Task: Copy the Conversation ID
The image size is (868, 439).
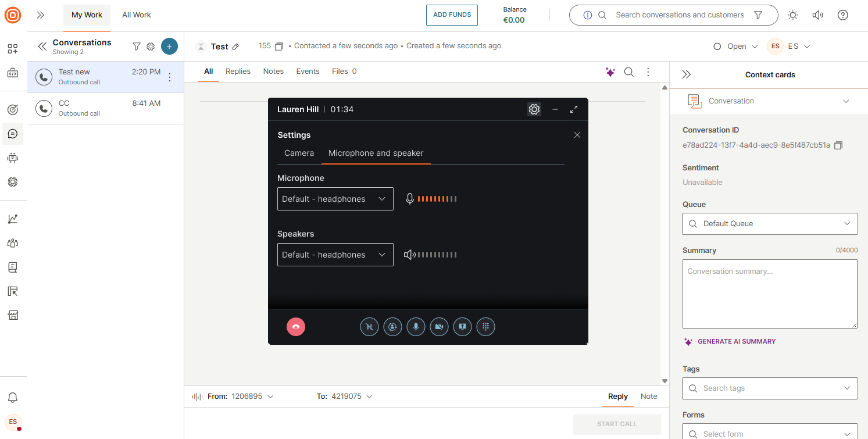Action: [x=838, y=145]
